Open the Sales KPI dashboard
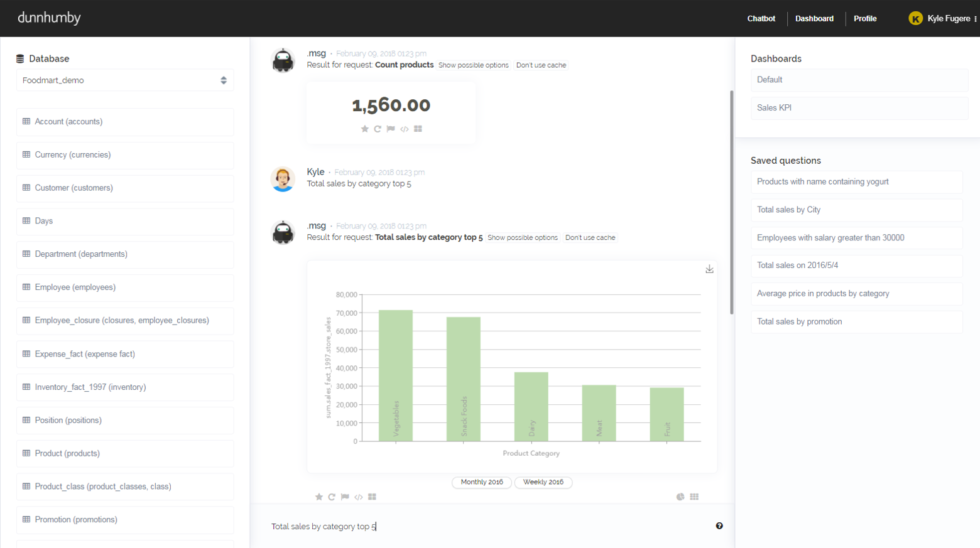This screenshot has height=548, width=980. coord(859,108)
